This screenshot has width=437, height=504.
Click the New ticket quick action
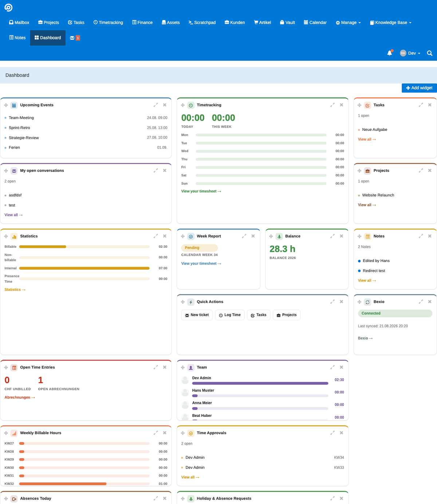click(197, 315)
